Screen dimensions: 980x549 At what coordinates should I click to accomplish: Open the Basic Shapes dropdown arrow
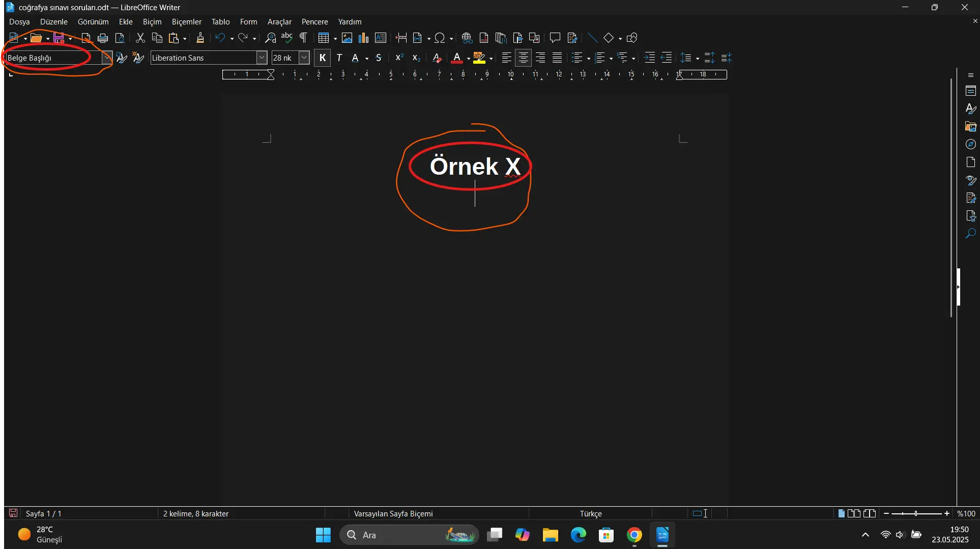coord(620,38)
